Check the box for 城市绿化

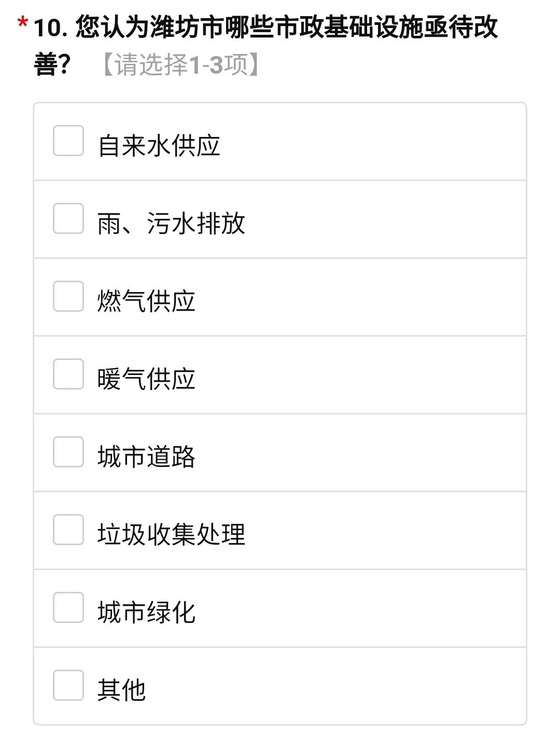(68, 607)
